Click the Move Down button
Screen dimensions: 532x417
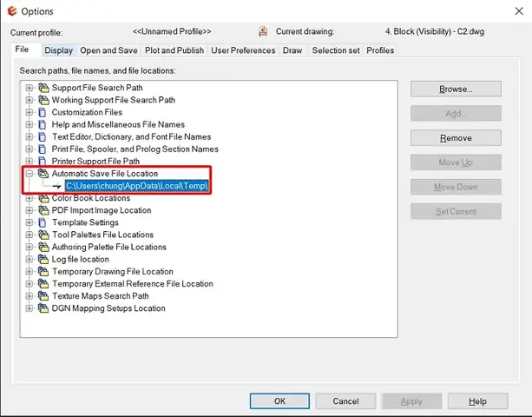click(456, 187)
